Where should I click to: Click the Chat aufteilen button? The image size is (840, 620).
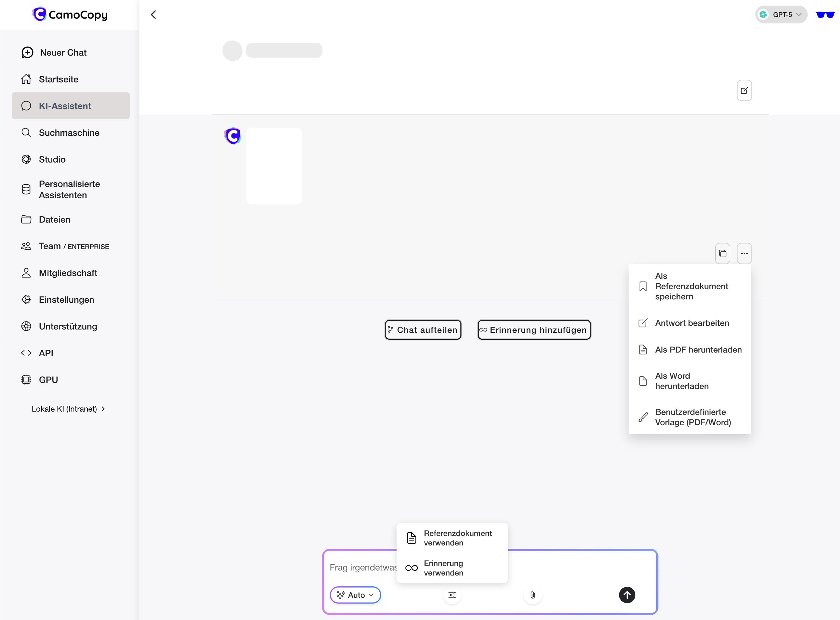[x=423, y=330]
